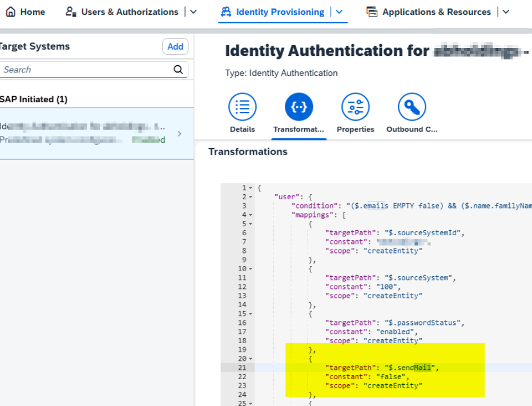The height and width of the screenshot is (406, 532).
Task: Open the Properties sliders icon
Action: 355,107
